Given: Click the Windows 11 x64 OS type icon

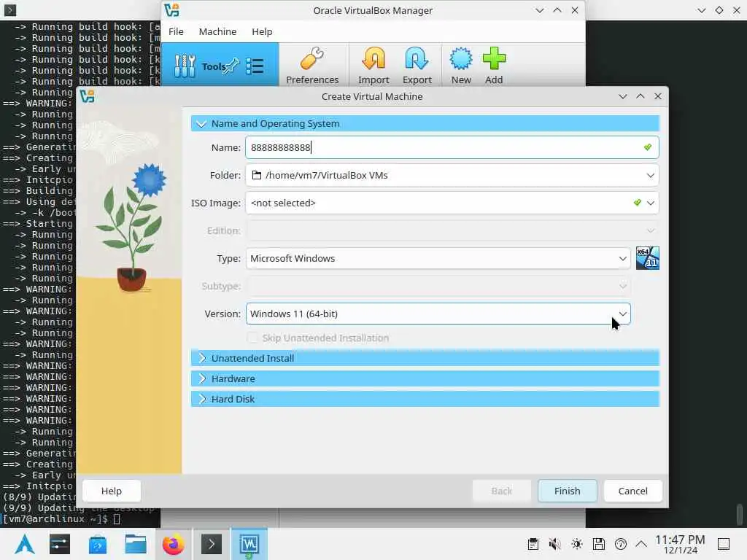Looking at the screenshot, I should tap(648, 258).
